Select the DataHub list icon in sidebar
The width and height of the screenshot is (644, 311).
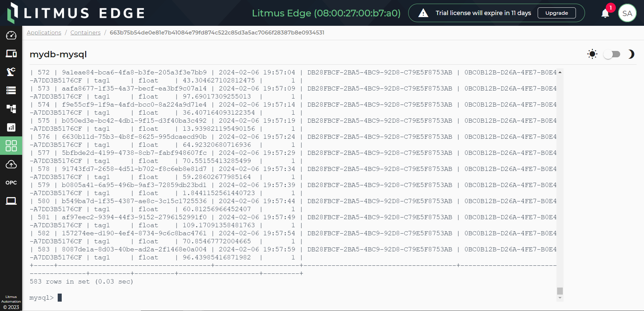[11, 90]
